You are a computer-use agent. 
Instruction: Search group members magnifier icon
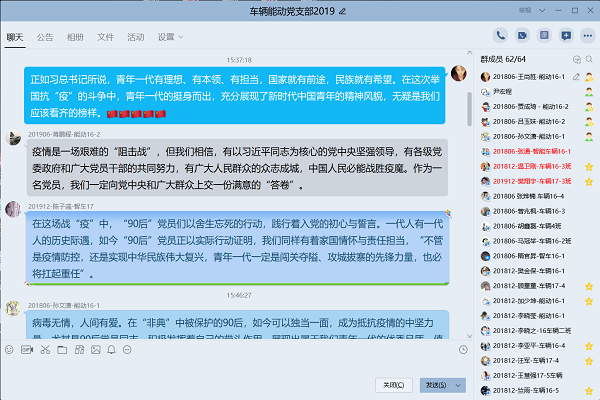coord(589,59)
